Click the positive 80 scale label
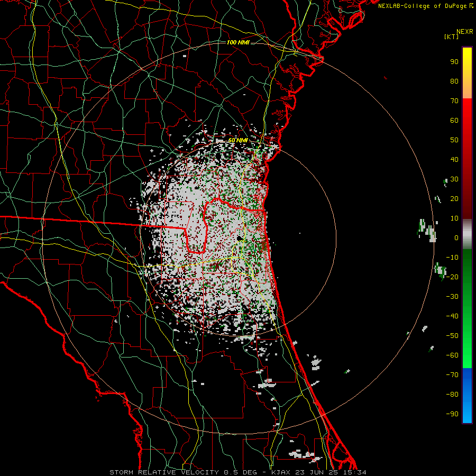The image size is (476, 476). [454, 81]
